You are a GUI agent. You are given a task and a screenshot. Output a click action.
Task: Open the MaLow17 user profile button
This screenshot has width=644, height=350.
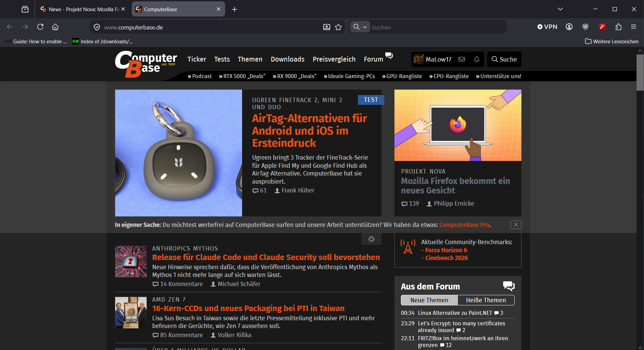(432, 59)
